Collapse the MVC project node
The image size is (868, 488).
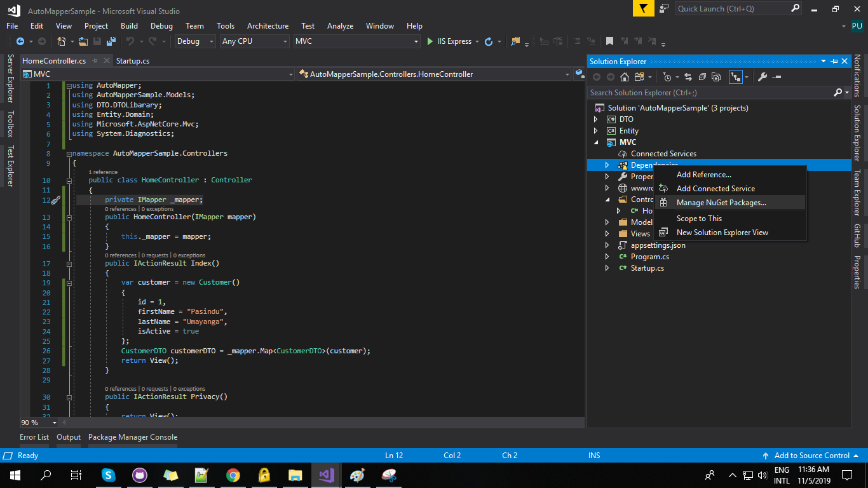(x=595, y=142)
